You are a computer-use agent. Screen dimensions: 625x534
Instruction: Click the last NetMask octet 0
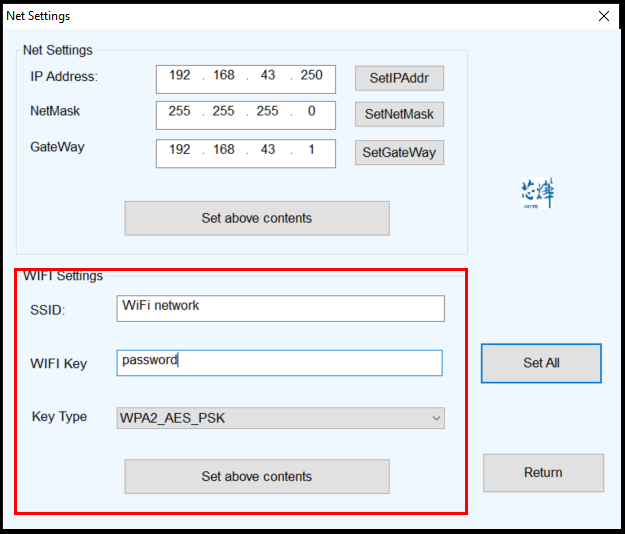(311, 112)
